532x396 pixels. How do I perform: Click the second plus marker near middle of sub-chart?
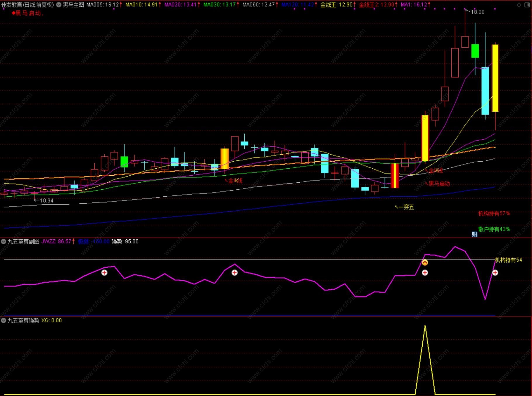coord(234,273)
